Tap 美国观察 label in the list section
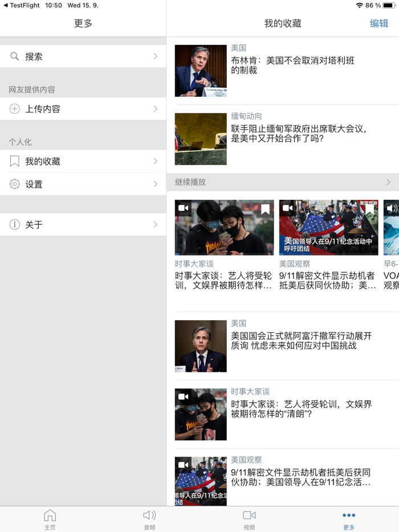Image resolution: width=399 pixels, height=532 pixels. pos(246,460)
